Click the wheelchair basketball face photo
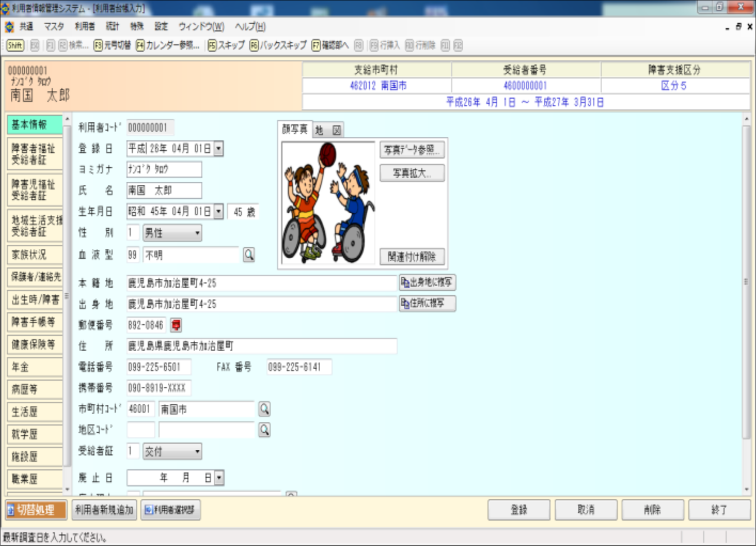This screenshot has width=756, height=546. 328,203
